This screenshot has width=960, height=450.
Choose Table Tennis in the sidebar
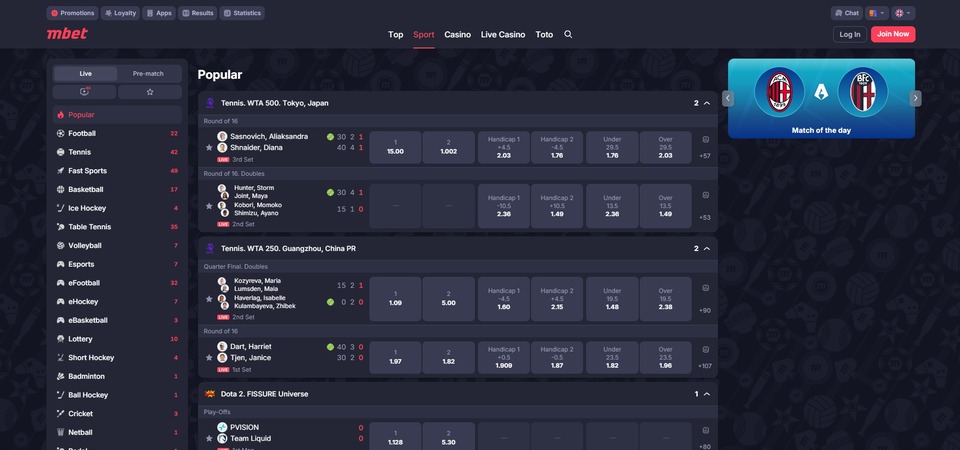click(x=118, y=227)
